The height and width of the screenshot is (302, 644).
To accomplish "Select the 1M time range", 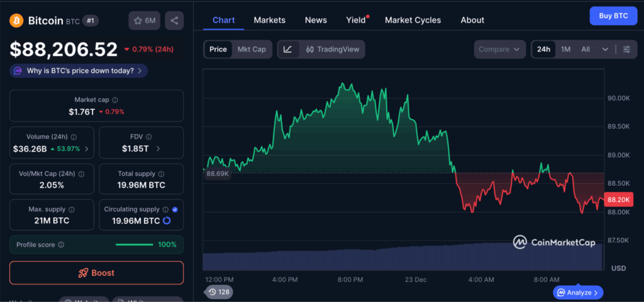I will [565, 49].
